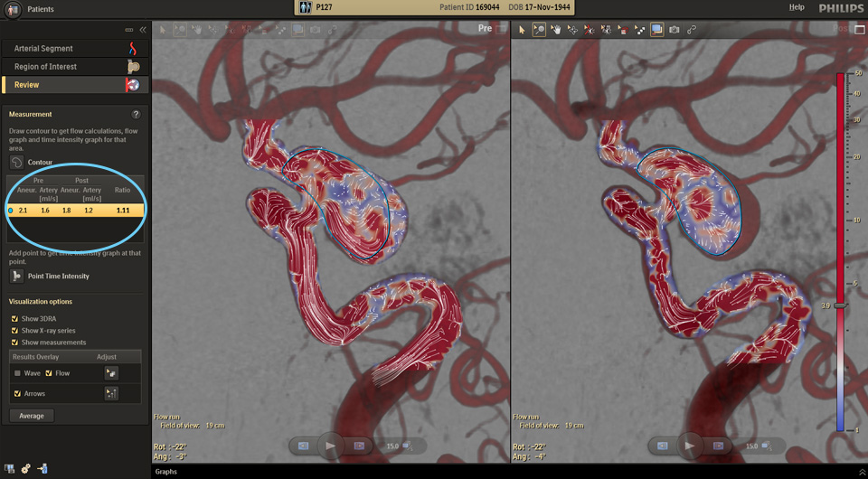Click the Point Time Intensity icon
This screenshot has width=868, height=479.
(17, 276)
